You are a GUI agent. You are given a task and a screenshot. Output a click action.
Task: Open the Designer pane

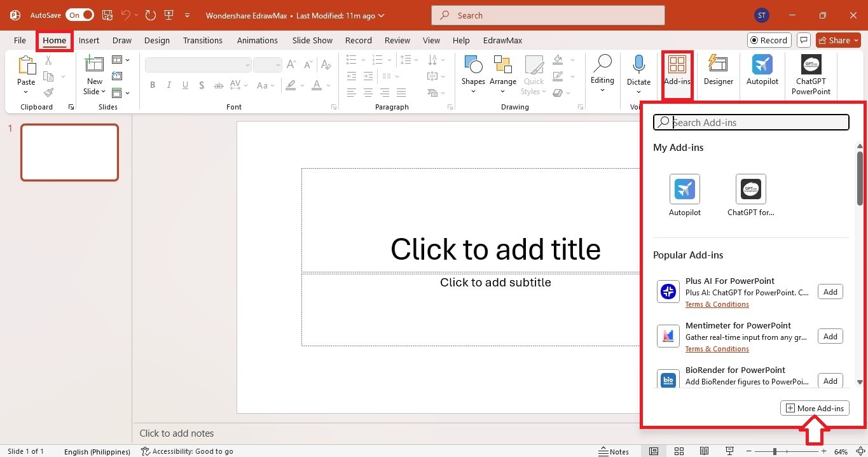[x=719, y=70]
